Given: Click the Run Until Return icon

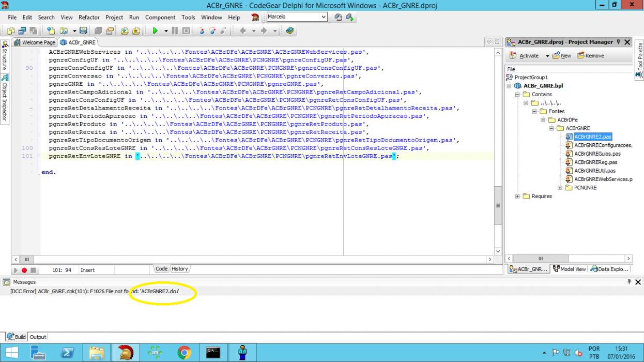Looking at the screenshot, I should pos(224,31).
